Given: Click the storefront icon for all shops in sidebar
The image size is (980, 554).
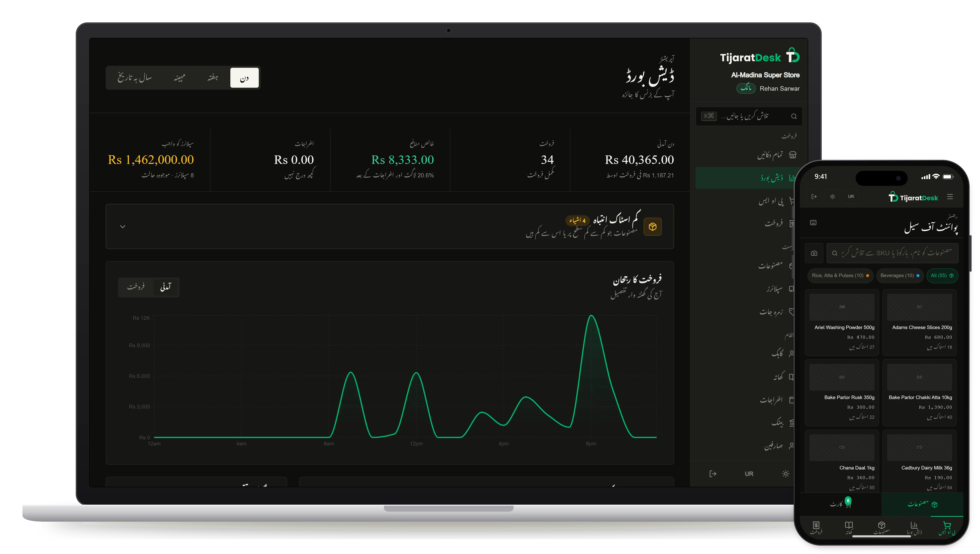Looking at the screenshot, I should (793, 155).
